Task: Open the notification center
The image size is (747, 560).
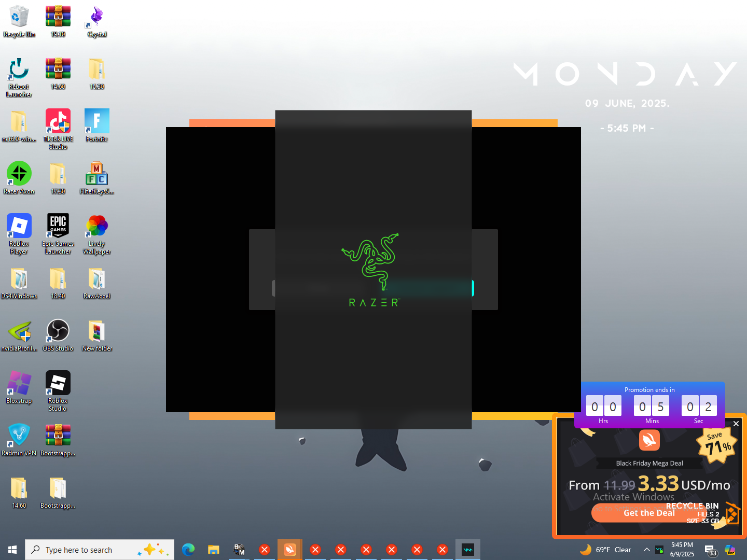Action: tap(711, 550)
